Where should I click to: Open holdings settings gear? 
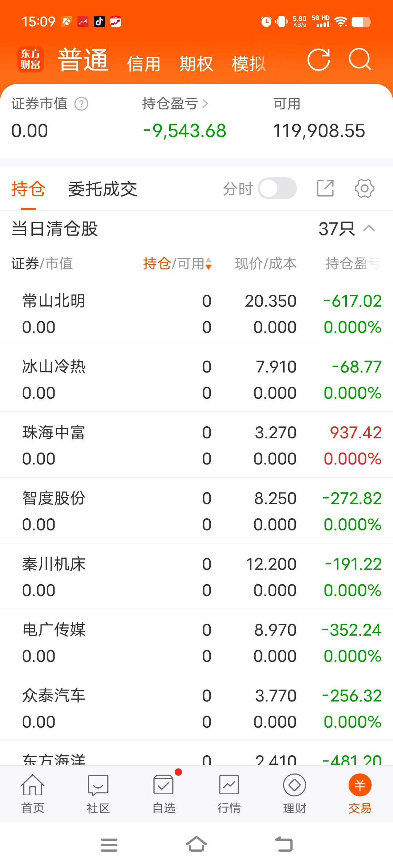pyautogui.click(x=364, y=188)
